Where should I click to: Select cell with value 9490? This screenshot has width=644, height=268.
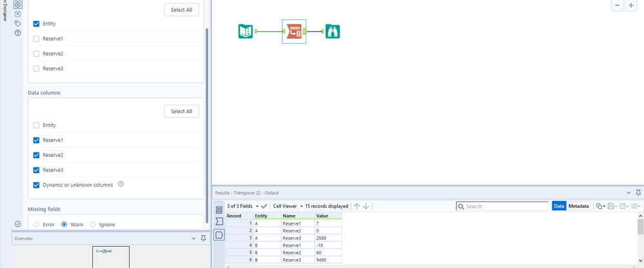click(328, 260)
